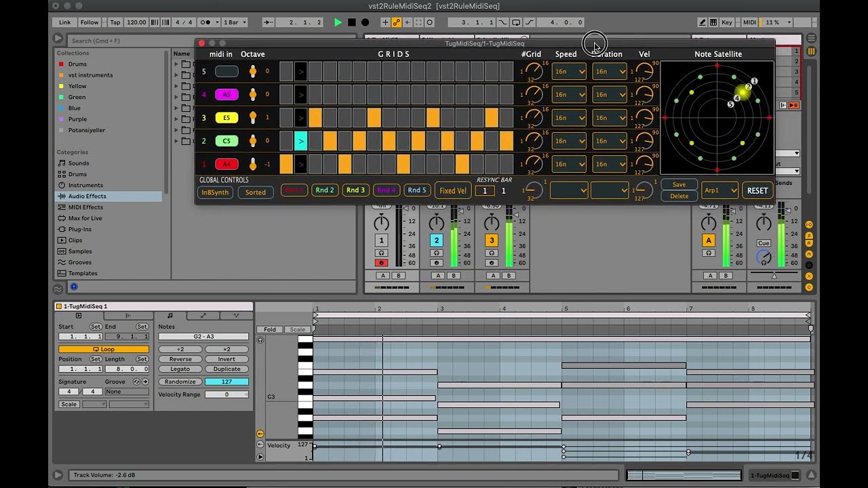The image size is (868, 488).
Task: Select Audio Effects in browser categories
Action: click(x=87, y=196)
